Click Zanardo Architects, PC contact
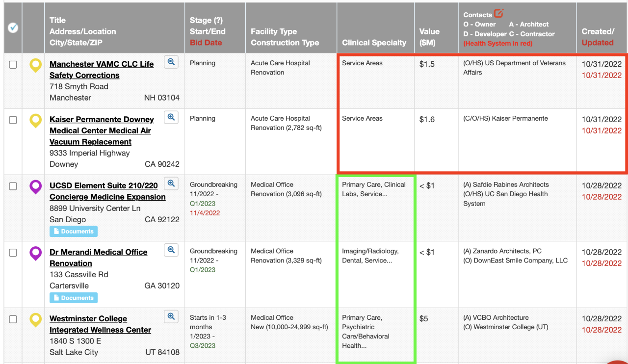This screenshot has width=628, height=364. 502,251
